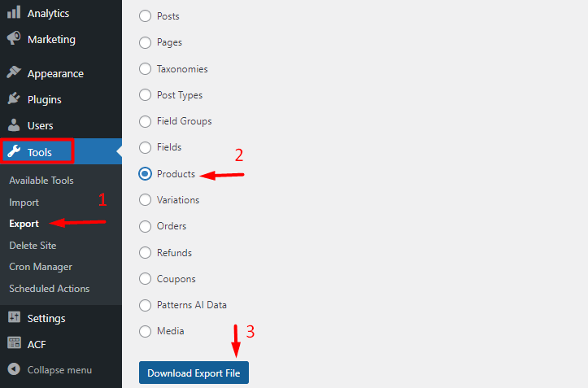Select the Orders radio option
This screenshot has height=388, width=588.
146,226
